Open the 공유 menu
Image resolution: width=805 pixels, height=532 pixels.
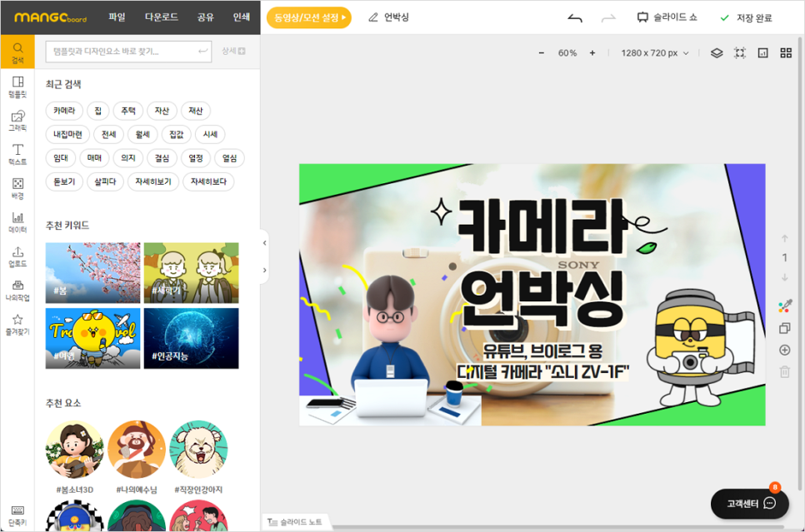coord(205,17)
